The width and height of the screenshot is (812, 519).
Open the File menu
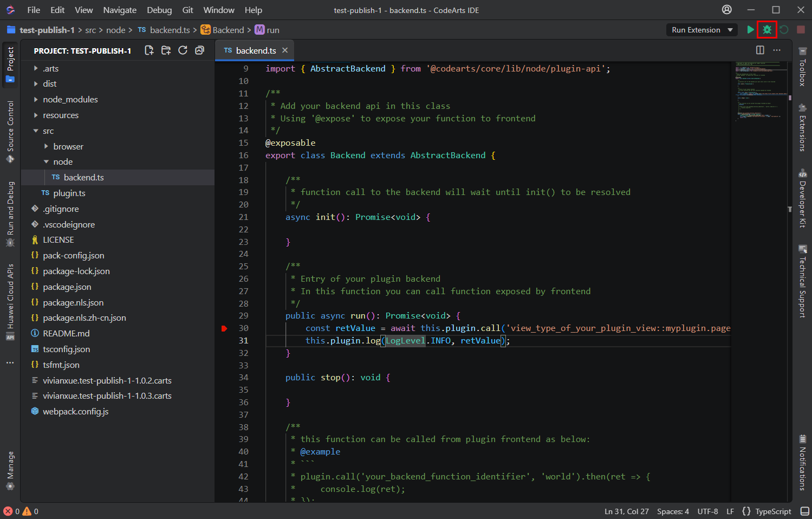point(34,10)
